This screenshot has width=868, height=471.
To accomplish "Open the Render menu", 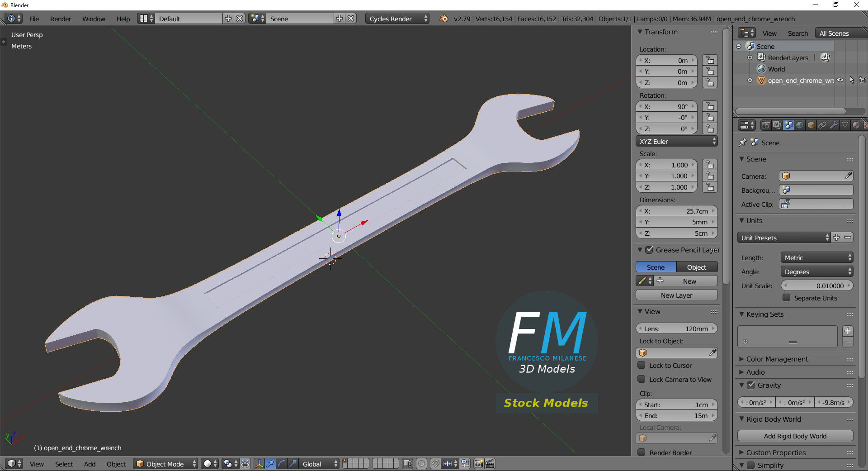I will point(61,19).
